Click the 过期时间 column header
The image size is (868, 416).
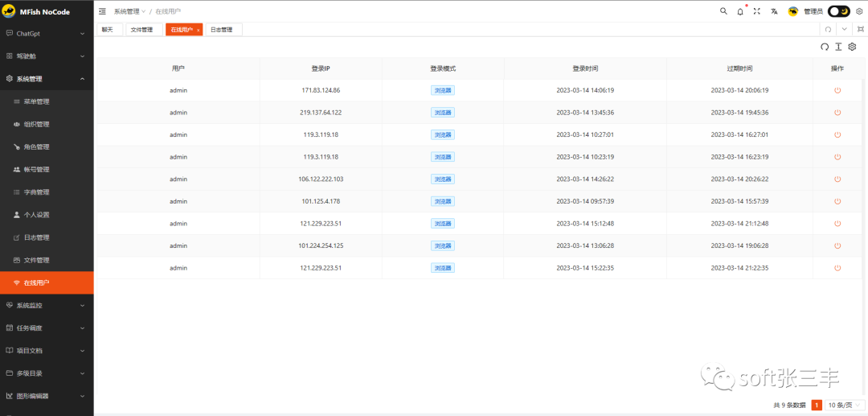pyautogui.click(x=739, y=68)
